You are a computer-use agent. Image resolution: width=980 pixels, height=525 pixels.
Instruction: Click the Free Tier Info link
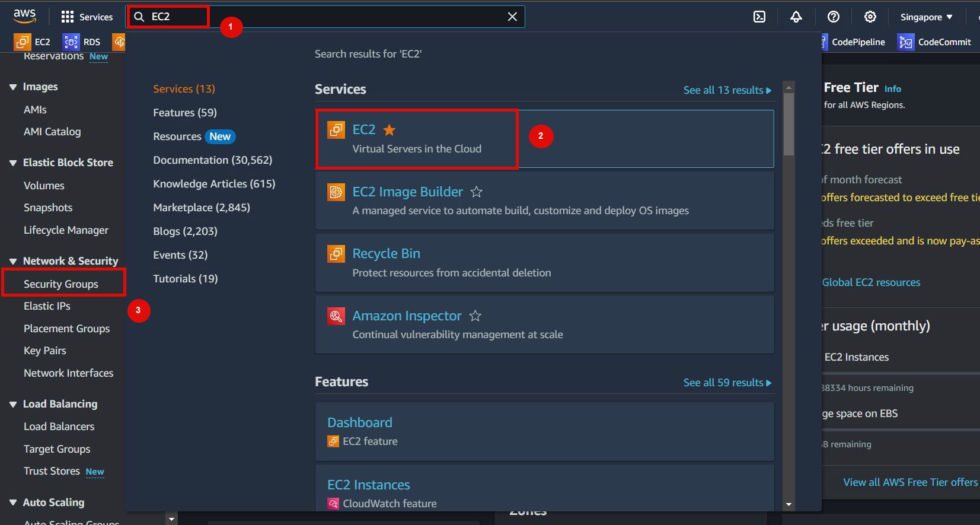[892, 89]
